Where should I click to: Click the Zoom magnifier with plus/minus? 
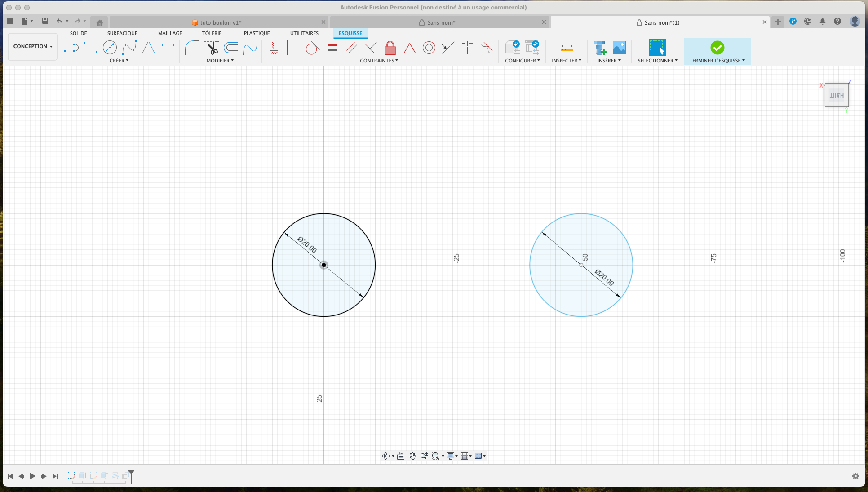tap(424, 456)
